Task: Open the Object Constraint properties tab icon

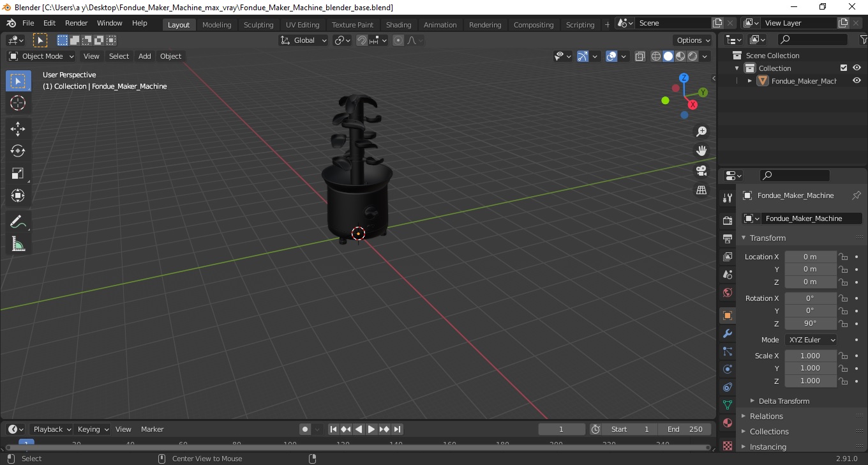Action: (727, 387)
